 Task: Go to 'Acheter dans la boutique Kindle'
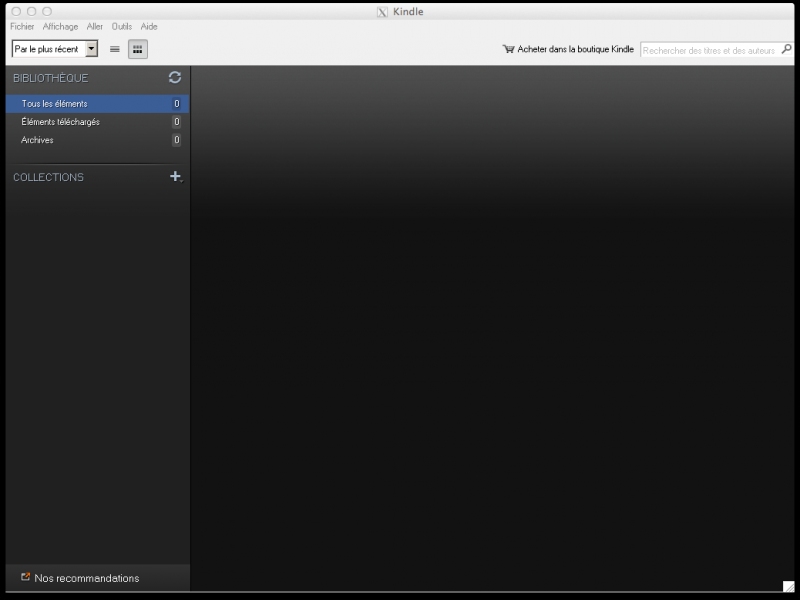568,49
